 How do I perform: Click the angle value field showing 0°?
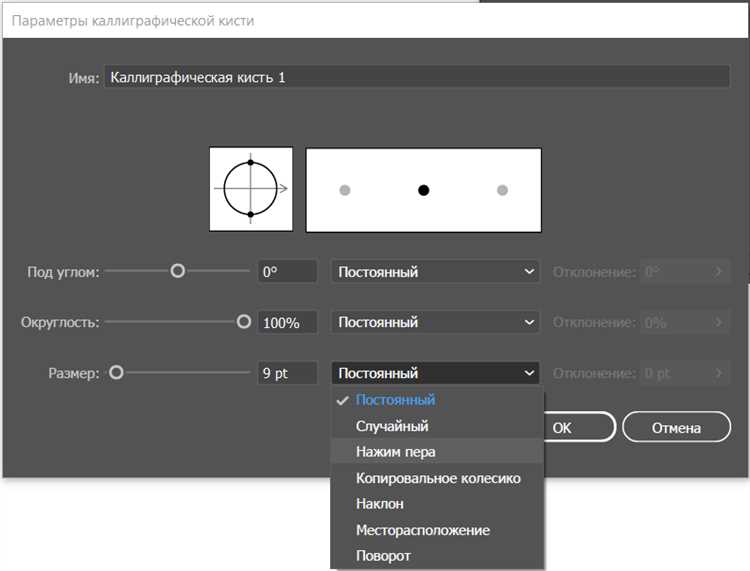point(287,271)
